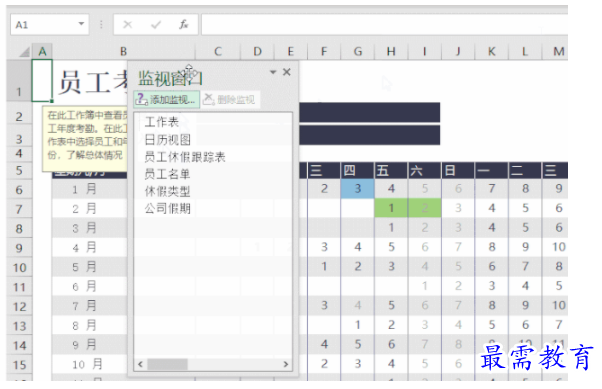Select row 6 header
The height and width of the screenshot is (389, 602).
click(x=19, y=189)
